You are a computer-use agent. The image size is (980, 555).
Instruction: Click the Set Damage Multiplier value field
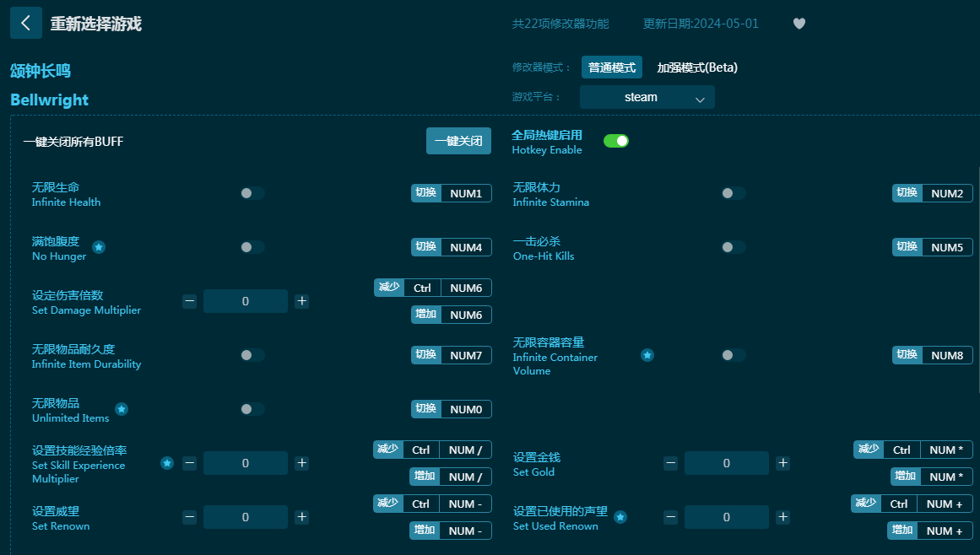click(x=246, y=301)
